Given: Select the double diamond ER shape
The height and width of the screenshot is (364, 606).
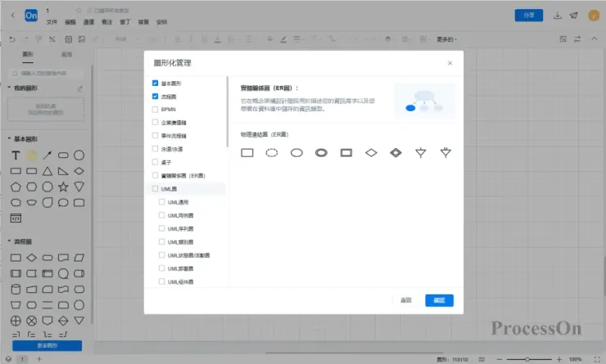Looking at the screenshot, I should tap(396, 153).
